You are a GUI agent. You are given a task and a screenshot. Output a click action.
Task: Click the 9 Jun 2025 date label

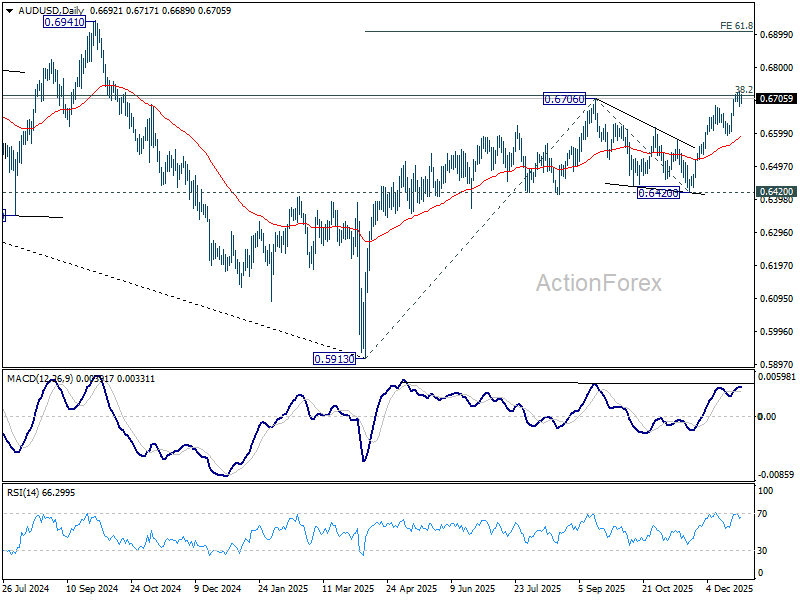point(472,589)
